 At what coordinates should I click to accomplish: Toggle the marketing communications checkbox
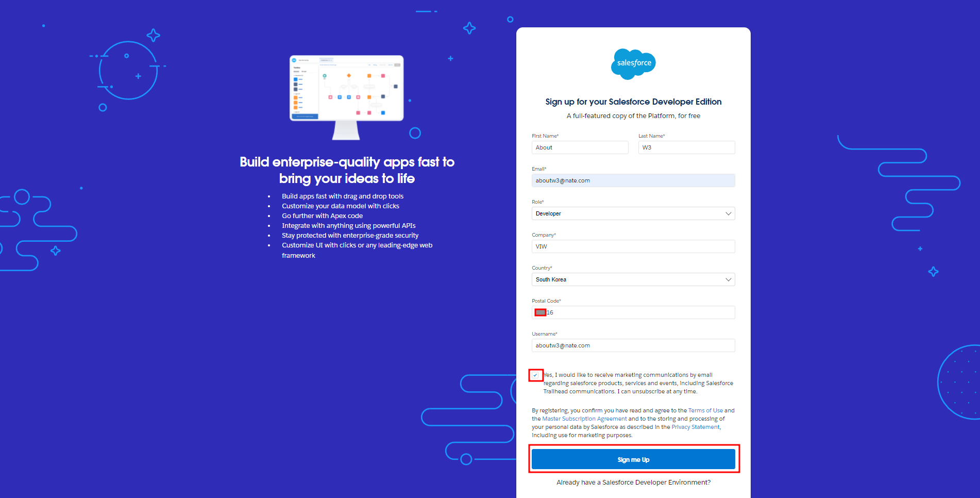[535, 375]
